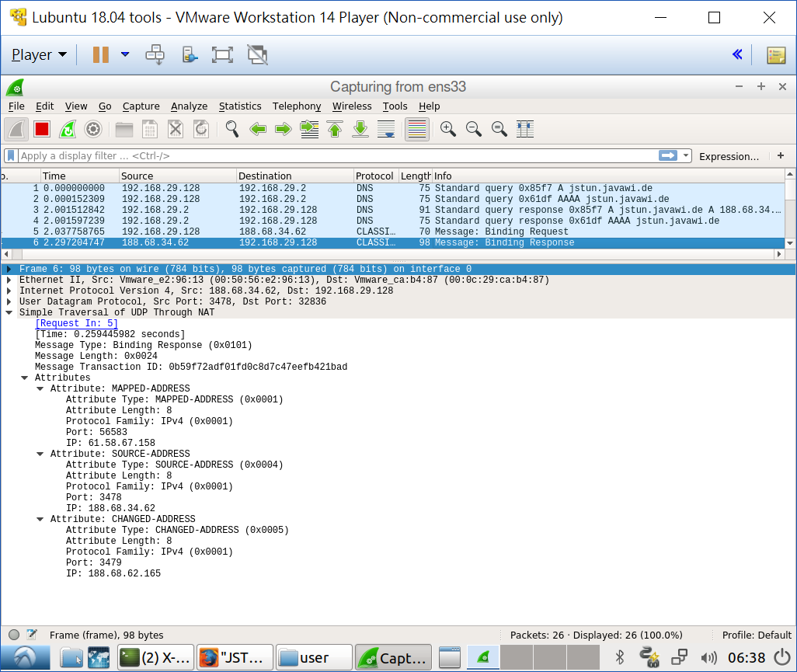797x672 pixels.
Task: Sort packets by the Protocol column header
Action: tap(375, 176)
